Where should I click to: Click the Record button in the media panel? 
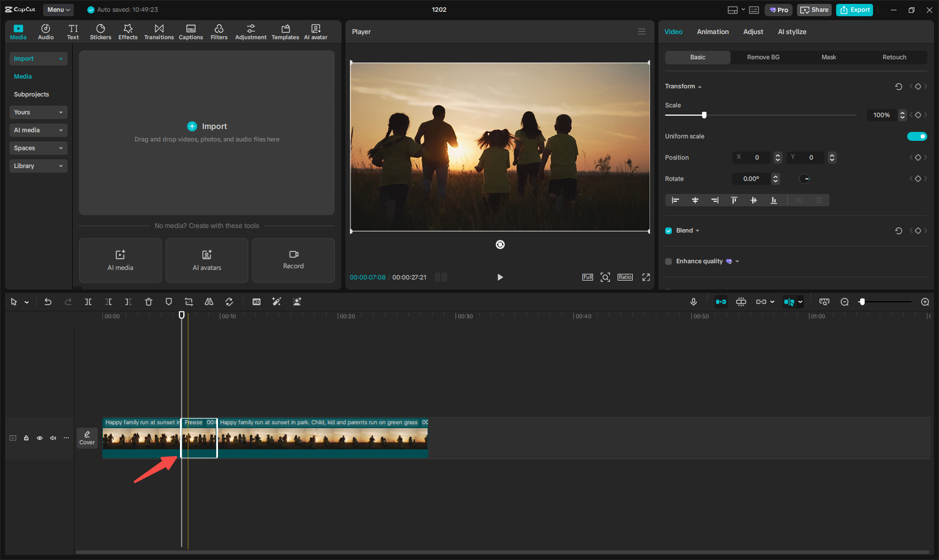pyautogui.click(x=293, y=260)
